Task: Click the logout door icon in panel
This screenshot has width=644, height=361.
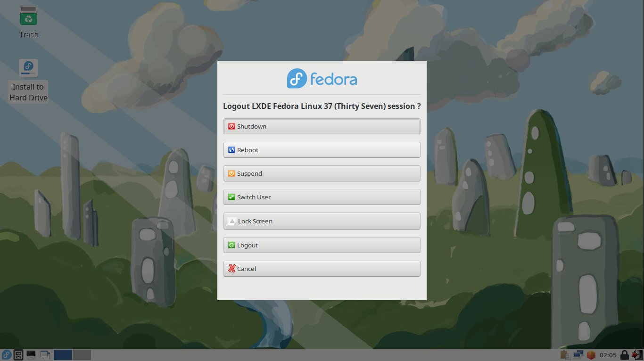Action: coord(637,355)
